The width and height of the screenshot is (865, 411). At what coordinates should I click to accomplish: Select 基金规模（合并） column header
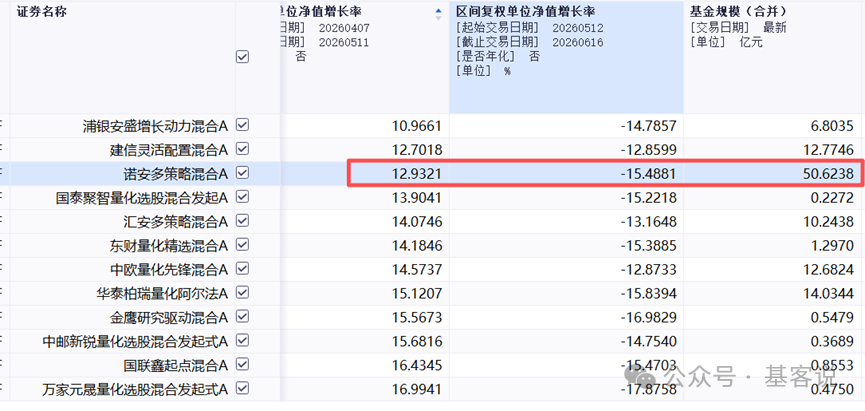point(738,10)
